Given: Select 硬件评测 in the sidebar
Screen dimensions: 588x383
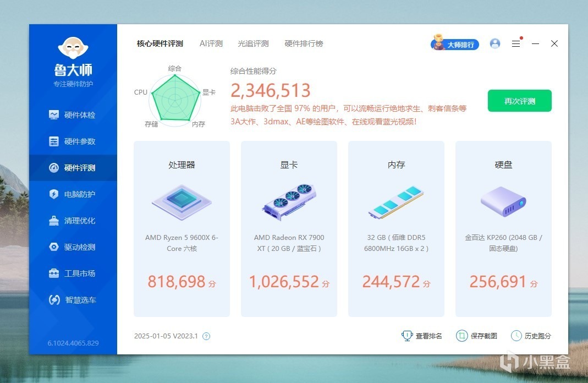Looking at the screenshot, I should (x=73, y=168).
